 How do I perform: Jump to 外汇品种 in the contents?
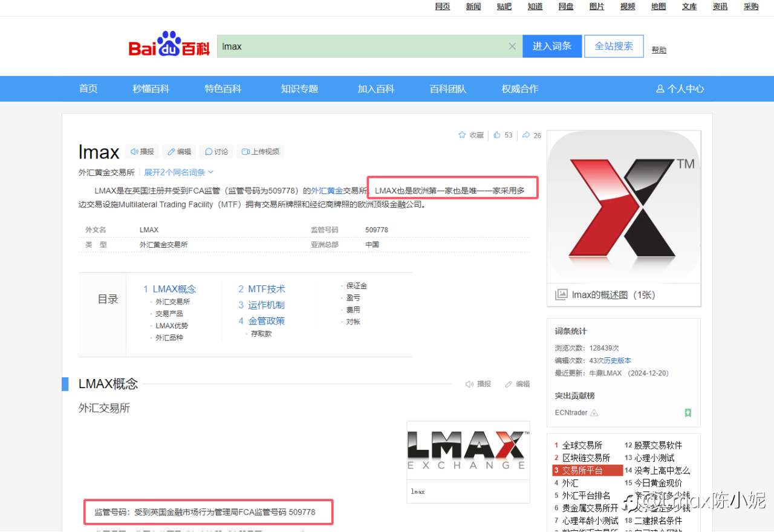pos(169,338)
